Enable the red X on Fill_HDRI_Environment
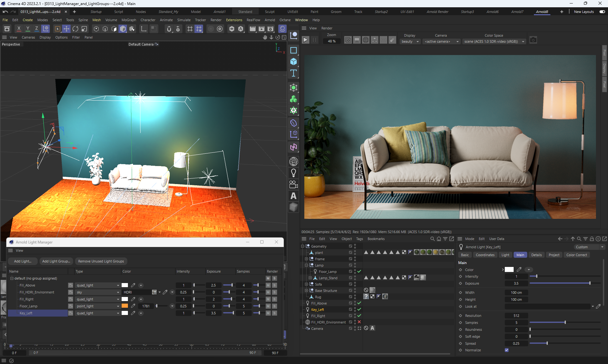This screenshot has height=364, width=608. [359, 322]
